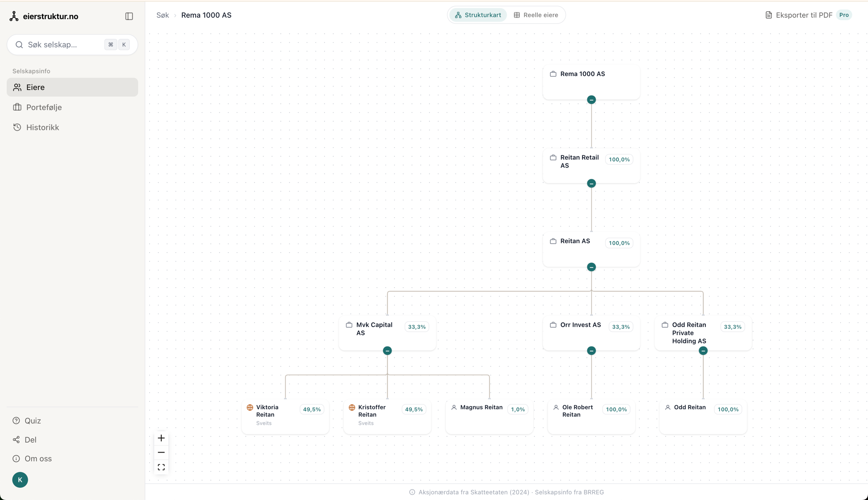Image resolution: width=868 pixels, height=500 pixels.
Task: Select the Viktoria Reitan card
Action: tap(285, 417)
